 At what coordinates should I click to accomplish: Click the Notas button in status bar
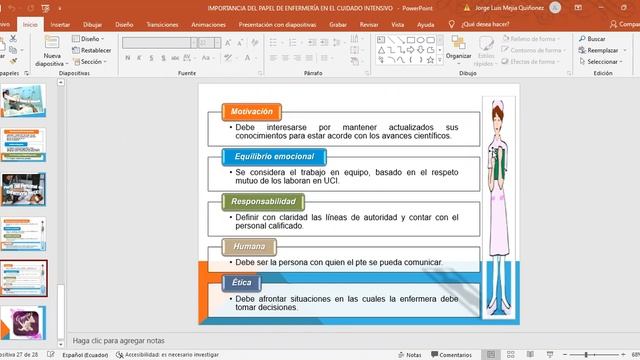pyautogui.click(x=409, y=355)
